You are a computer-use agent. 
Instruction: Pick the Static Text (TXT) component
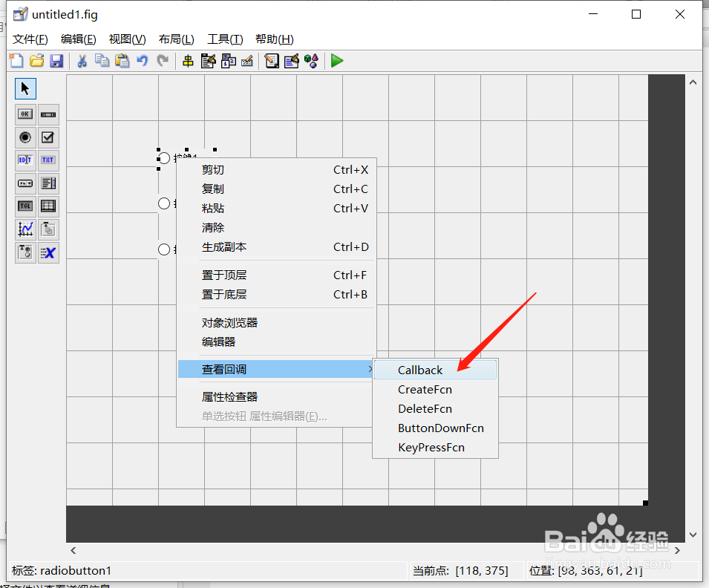pos(48,160)
